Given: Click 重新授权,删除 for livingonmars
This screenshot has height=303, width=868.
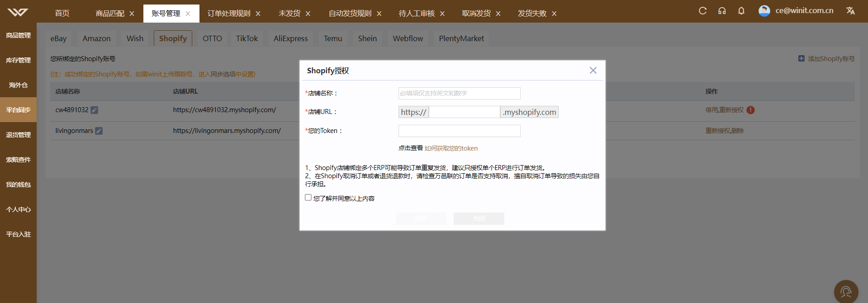Looking at the screenshot, I should click(x=724, y=131).
